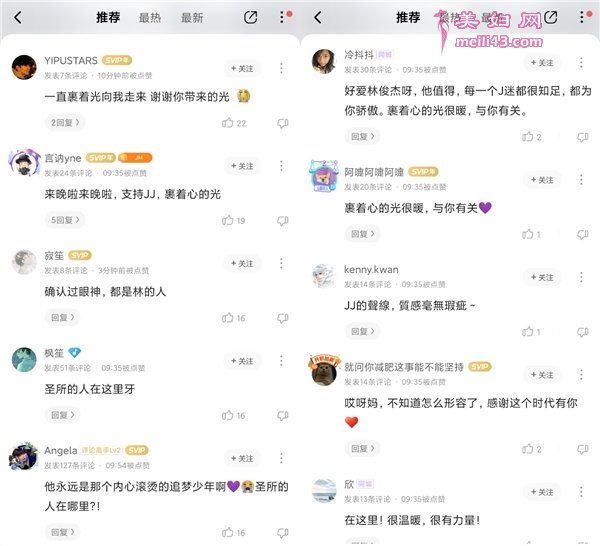The image size is (600, 546).
Task: Expand the 5回复 replies under 言讷yne's comment
Action: coord(65,220)
